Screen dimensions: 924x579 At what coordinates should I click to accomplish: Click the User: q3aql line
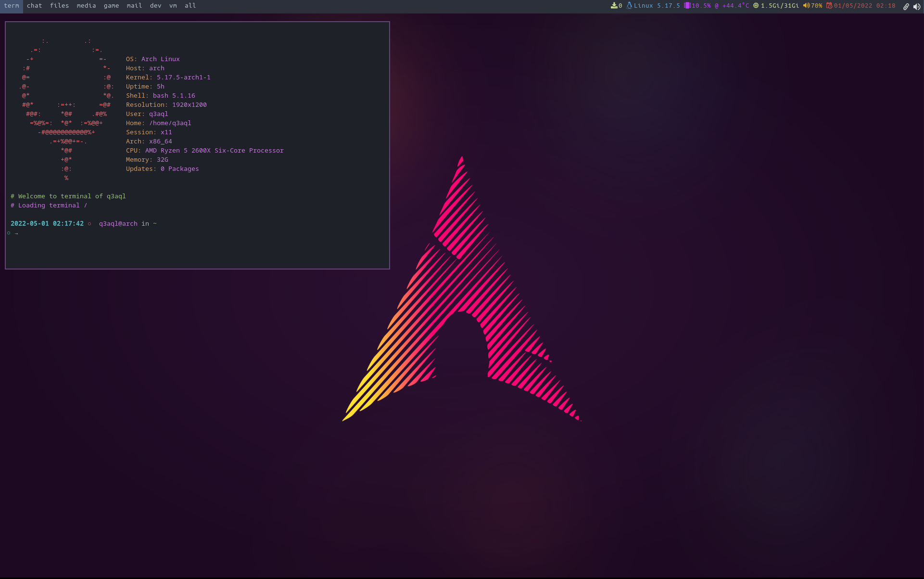pyautogui.click(x=147, y=114)
